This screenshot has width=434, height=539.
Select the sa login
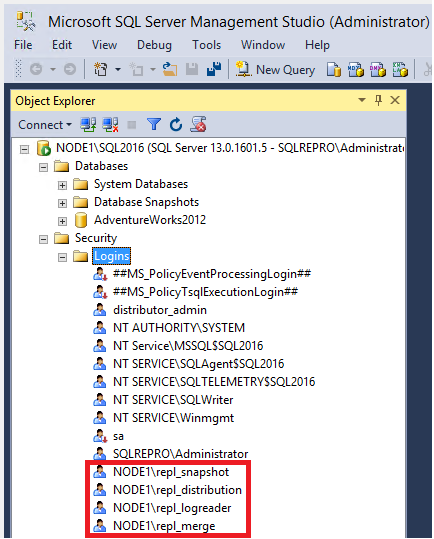coord(118,437)
